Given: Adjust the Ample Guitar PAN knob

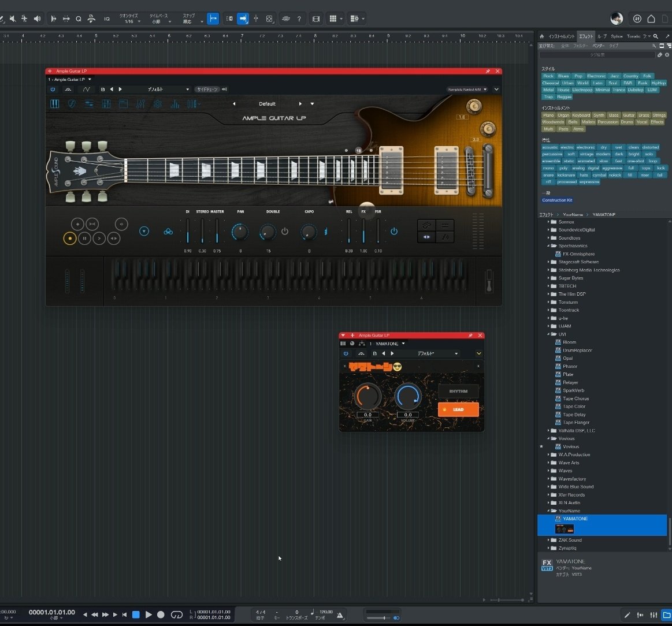Looking at the screenshot, I should click(x=240, y=232).
